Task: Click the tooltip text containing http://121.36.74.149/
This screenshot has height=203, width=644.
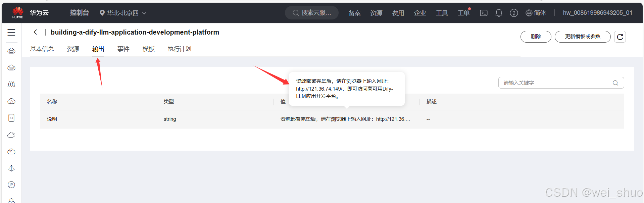Action: pos(344,89)
